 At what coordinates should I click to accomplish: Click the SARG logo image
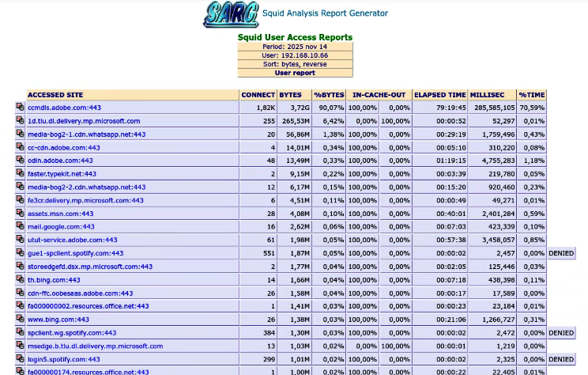(231, 14)
